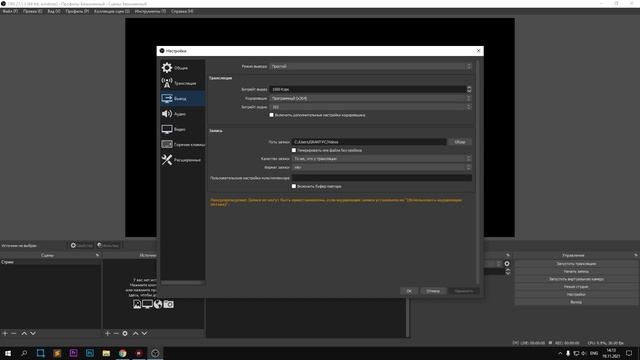Screen dimensions: 640x360
Task: Click Запустить виртуальную камеру button
Action: 576,279
